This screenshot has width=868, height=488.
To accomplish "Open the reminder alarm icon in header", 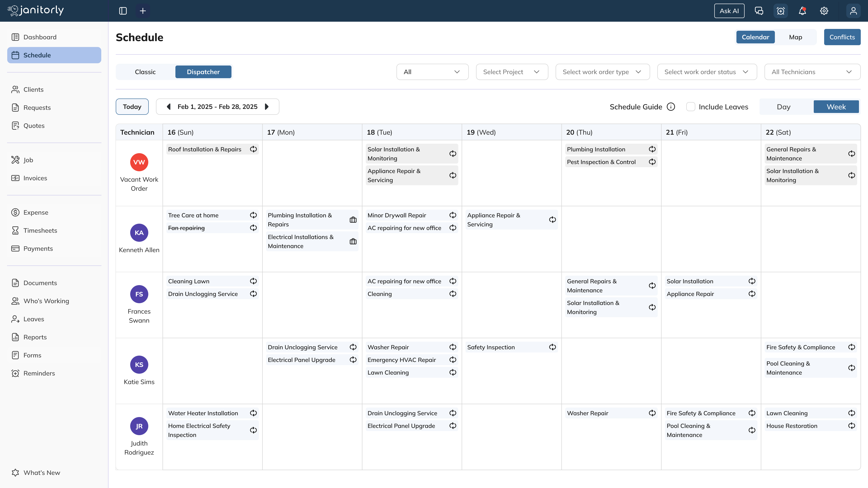I will tap(781, 11).
